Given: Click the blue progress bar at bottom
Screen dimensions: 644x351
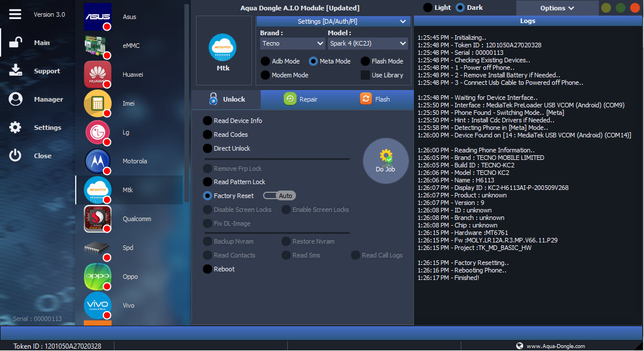Looking at the screenshot, I should [321, 333].
